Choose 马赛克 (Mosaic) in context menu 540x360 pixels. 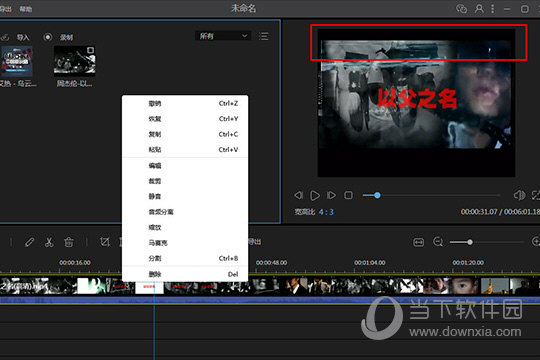tap(185, 243)
